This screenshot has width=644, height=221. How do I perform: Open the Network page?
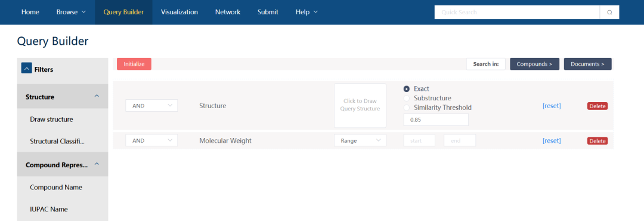228,12
